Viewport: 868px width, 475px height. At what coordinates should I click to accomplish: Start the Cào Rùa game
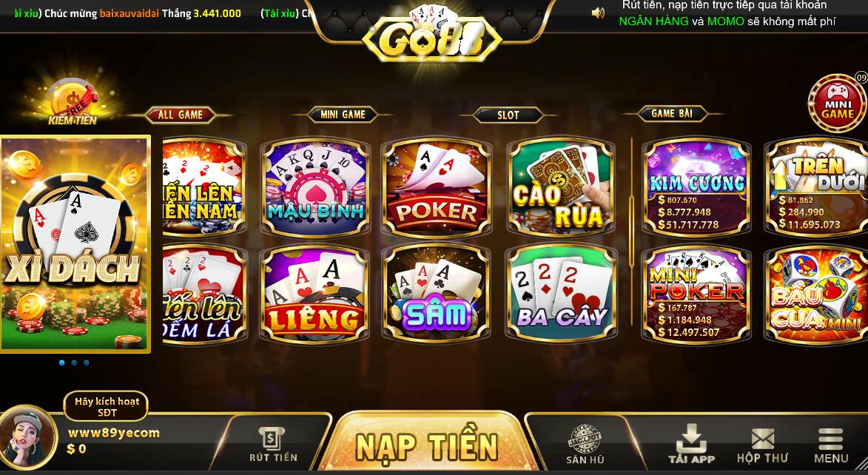click(x=561, y=188)
